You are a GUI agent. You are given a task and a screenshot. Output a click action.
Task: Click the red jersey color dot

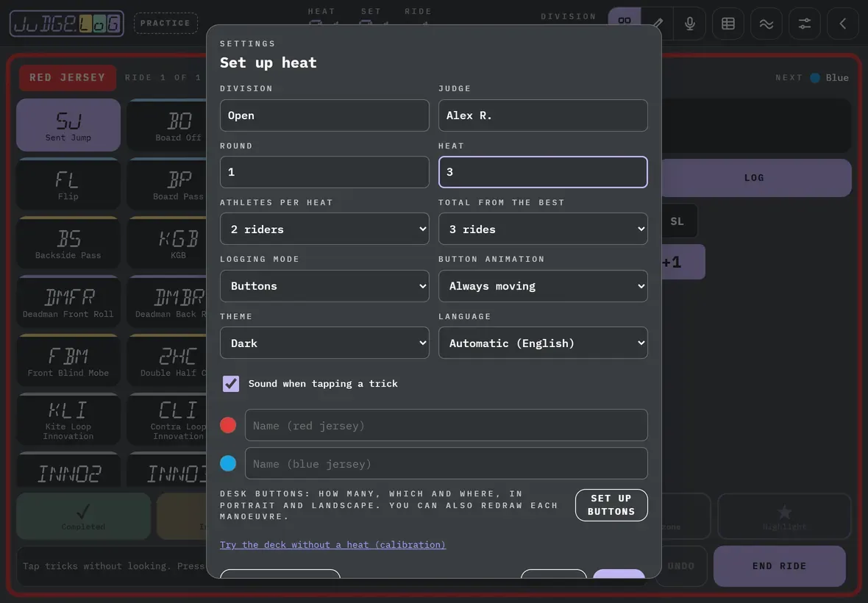(228, 425)
